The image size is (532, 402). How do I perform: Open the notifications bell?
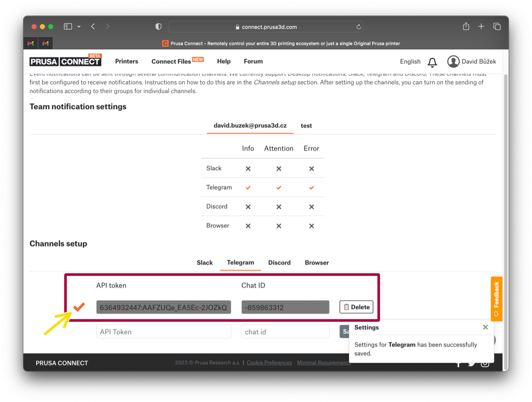[x=432, y=62]
